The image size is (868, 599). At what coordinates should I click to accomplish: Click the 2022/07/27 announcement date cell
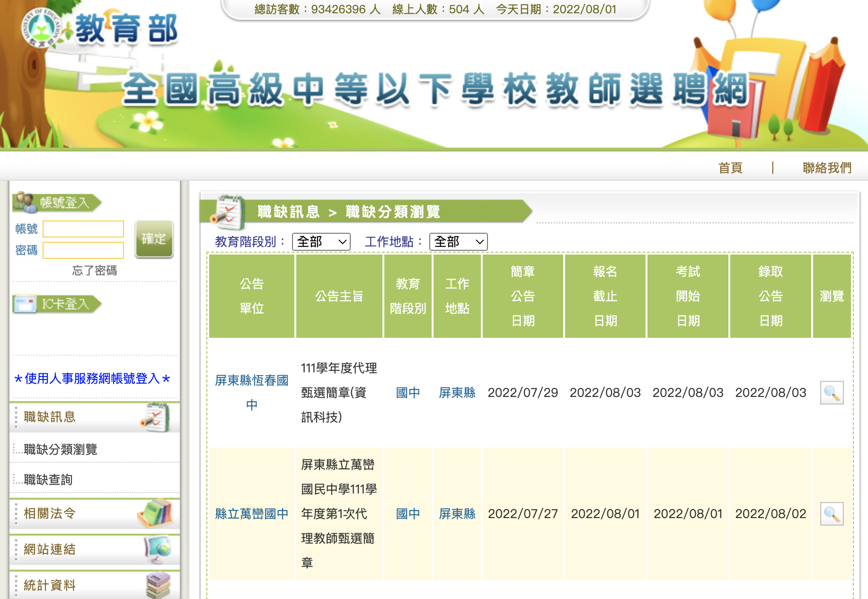523,514
